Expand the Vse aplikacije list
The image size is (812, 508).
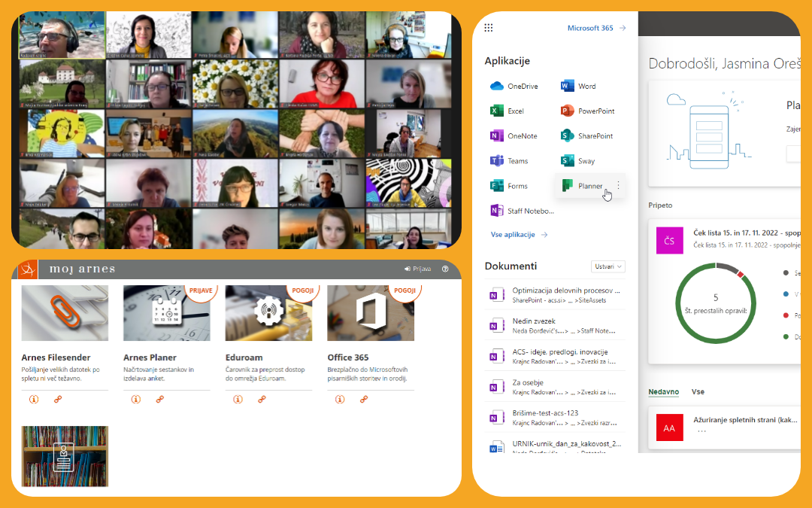519,235
